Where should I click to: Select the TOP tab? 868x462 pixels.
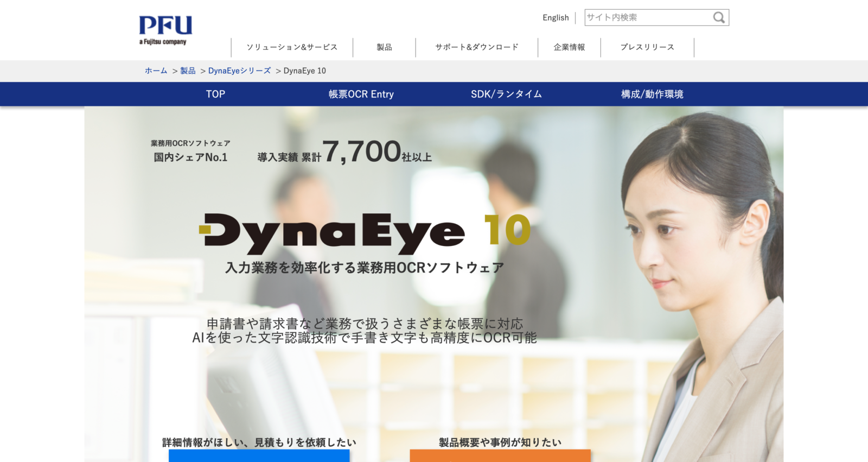(x=215, y=94)
